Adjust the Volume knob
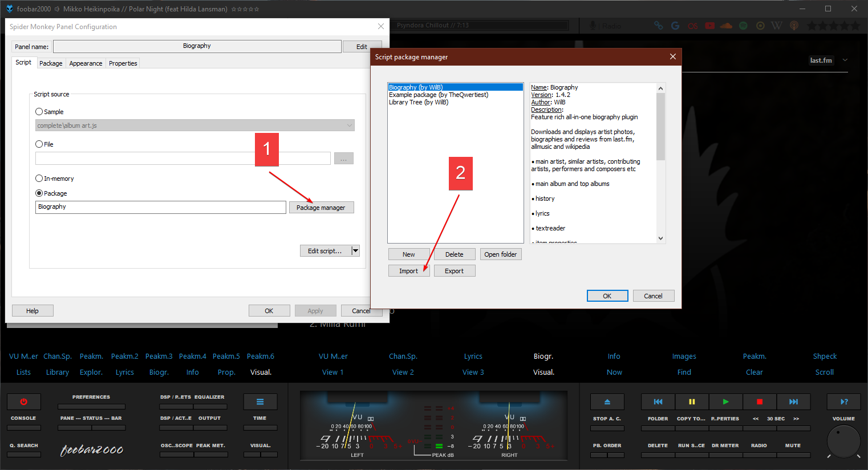This screenshot has width=868, height=470. point(843,441)
